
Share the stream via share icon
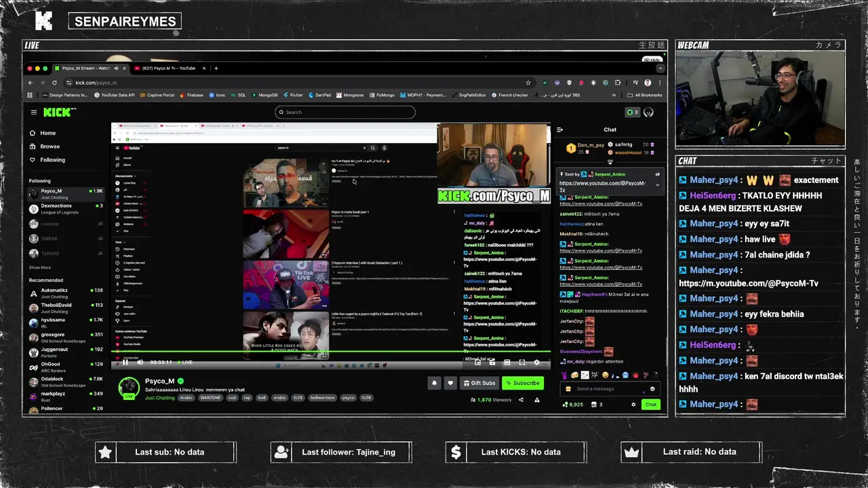coord(521,400)
